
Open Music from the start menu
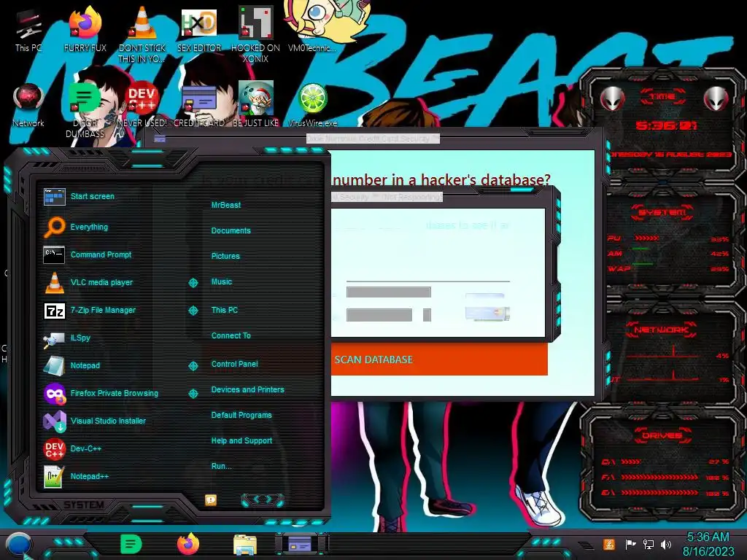click(x=222, y=281)
